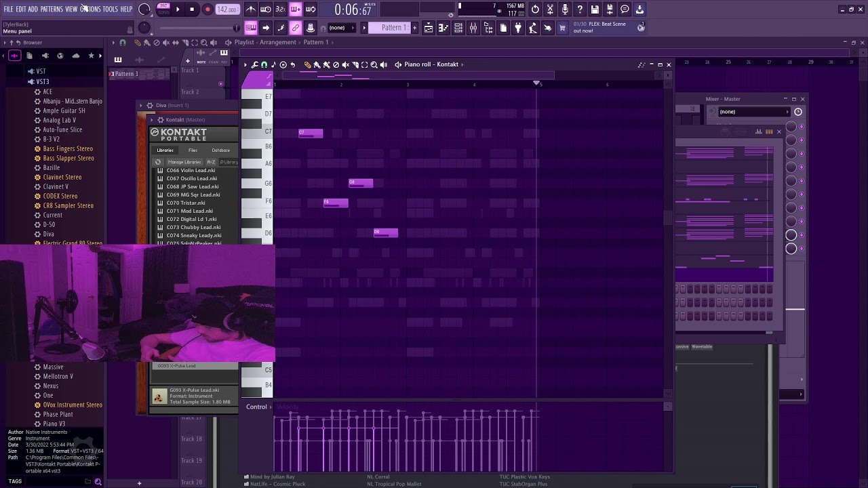Viewport: 868px width, 488px height.
Task: Select the playlist draw pencil tool
Action: tap(138, 43)
